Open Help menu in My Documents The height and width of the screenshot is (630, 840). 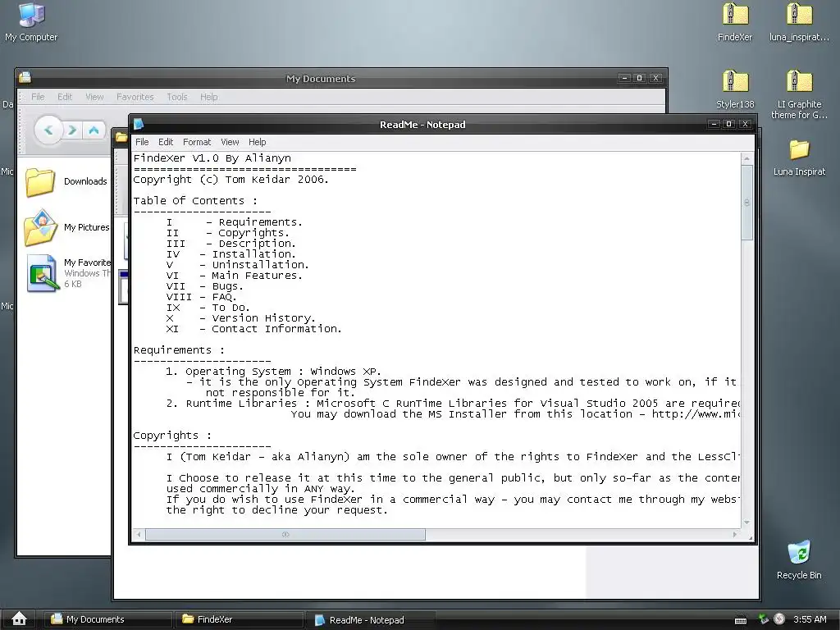[x=209, y=97]
